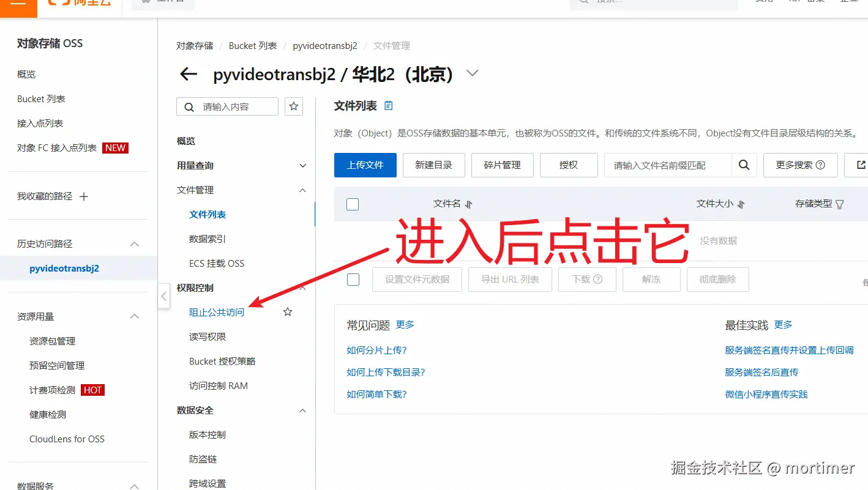Open 更多搜索 options
868x490 pixels.
tap(800, 165)
